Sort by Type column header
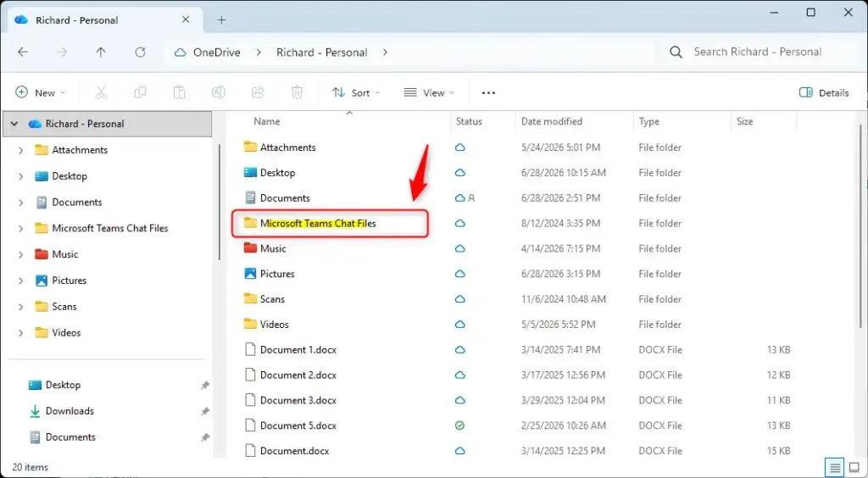Screen dimensions: 868x478 point(648,121)
